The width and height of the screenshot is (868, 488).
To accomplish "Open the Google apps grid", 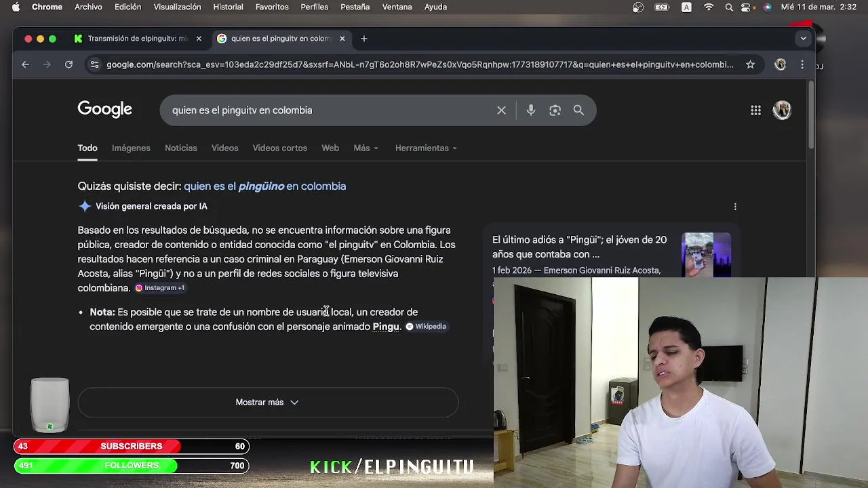I will 755,110.
